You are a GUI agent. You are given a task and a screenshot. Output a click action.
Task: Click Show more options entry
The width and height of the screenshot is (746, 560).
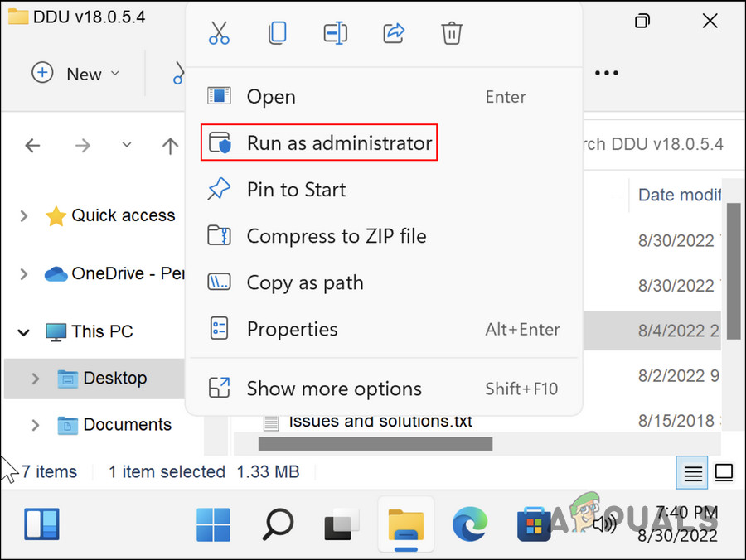click(333, 389)
